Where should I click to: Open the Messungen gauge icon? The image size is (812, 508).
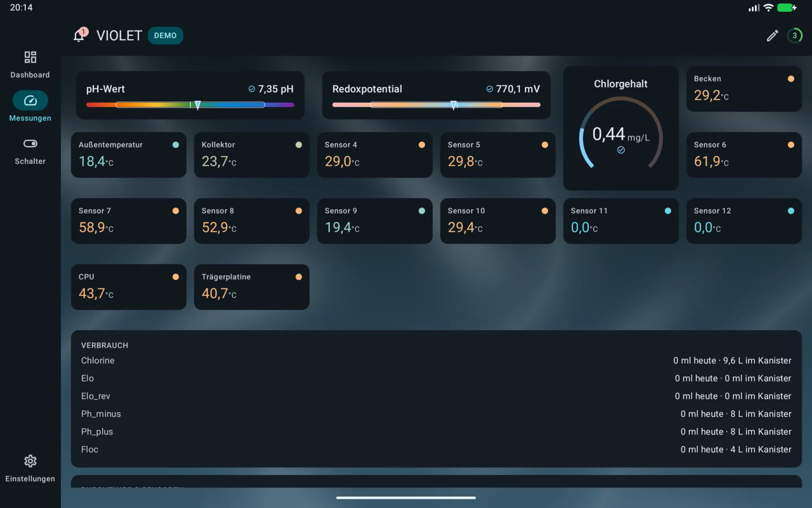coord(30,100)
